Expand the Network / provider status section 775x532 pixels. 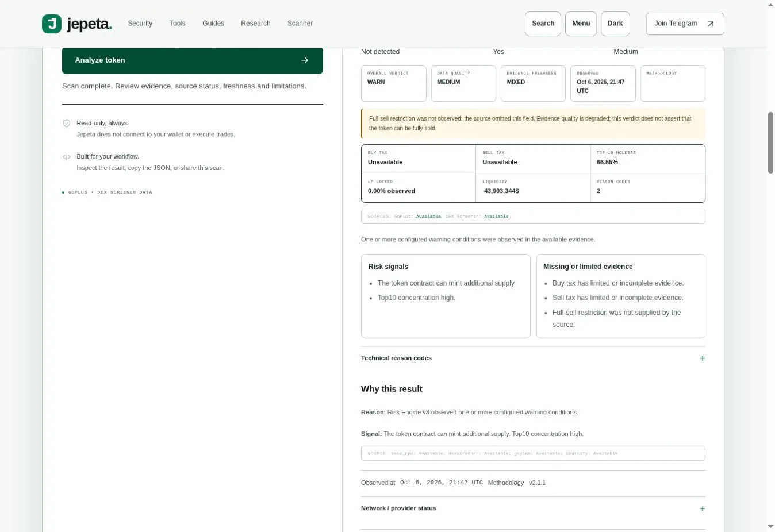coord(533,508)
